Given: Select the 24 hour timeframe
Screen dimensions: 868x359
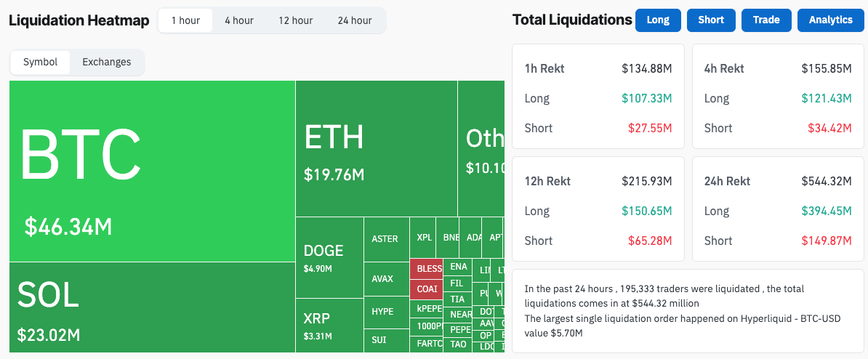Looking at the screenshot, I should pos(355,20).
